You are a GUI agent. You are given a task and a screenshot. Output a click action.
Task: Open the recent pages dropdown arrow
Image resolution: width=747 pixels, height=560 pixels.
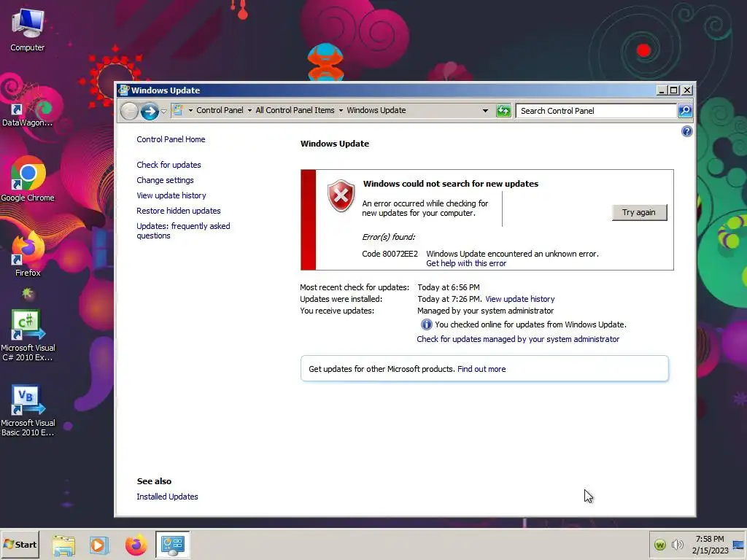click(163, 111)
